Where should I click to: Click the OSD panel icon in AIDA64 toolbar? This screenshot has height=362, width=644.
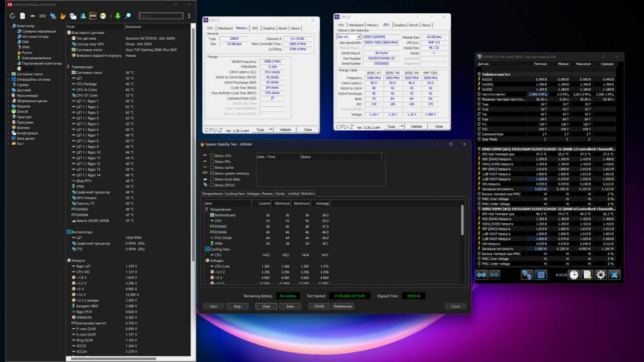tap(93, 16)
